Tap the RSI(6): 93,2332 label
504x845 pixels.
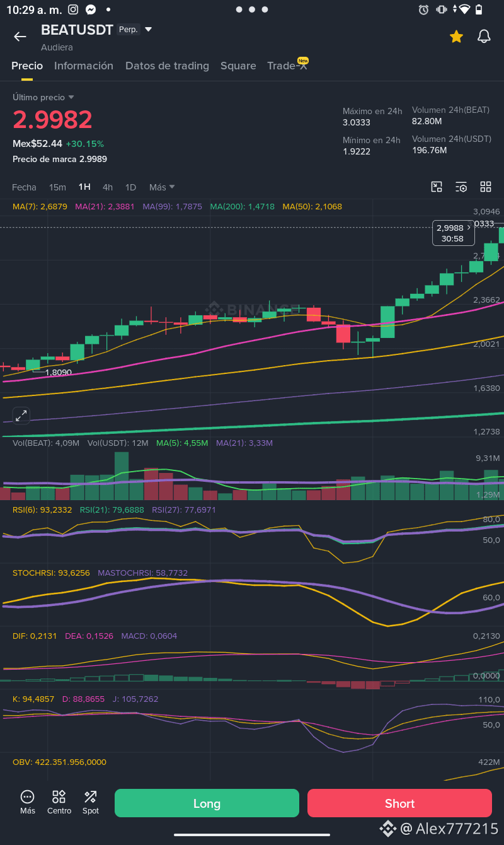coord(42,510)
